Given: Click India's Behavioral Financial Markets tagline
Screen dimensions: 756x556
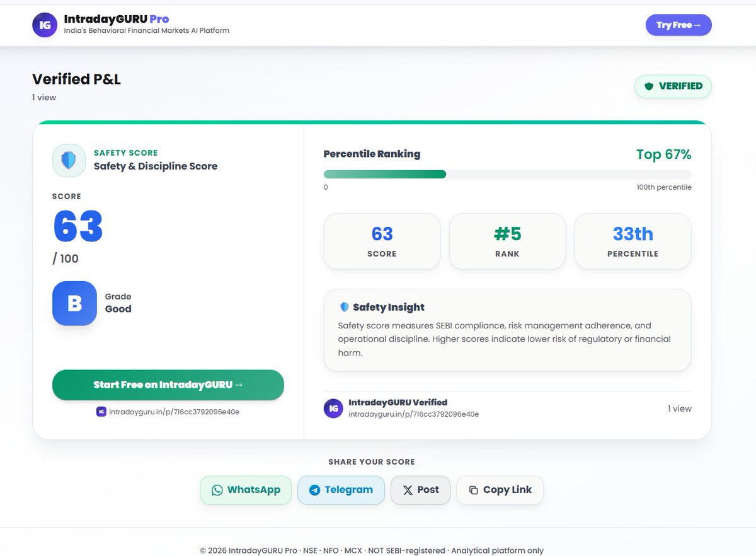Looking at the screenshot, I should (147, 30).
